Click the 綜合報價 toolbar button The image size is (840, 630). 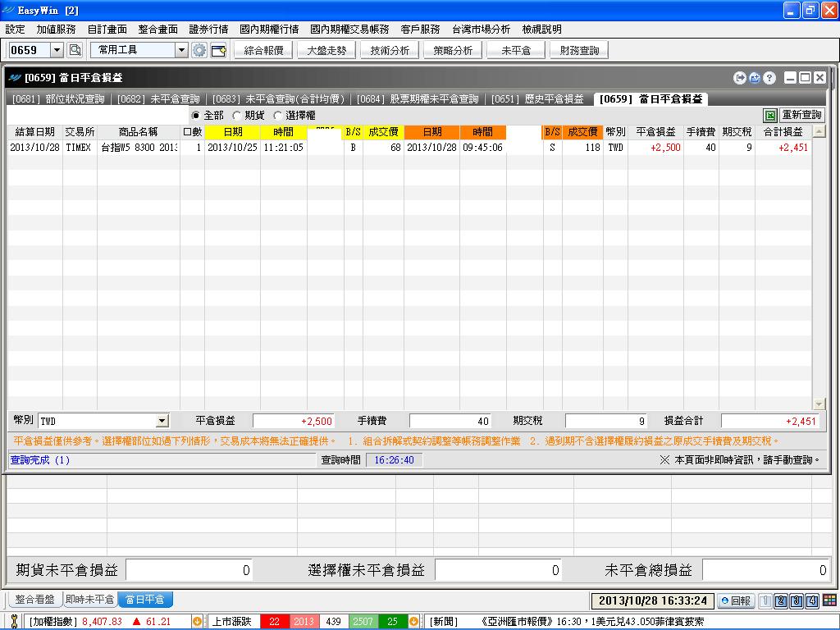tap(263, 50)
